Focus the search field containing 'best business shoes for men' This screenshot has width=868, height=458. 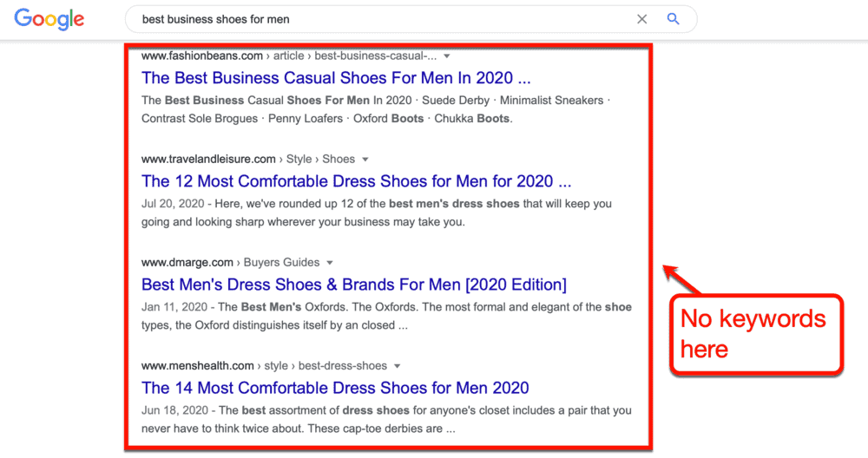411,19
